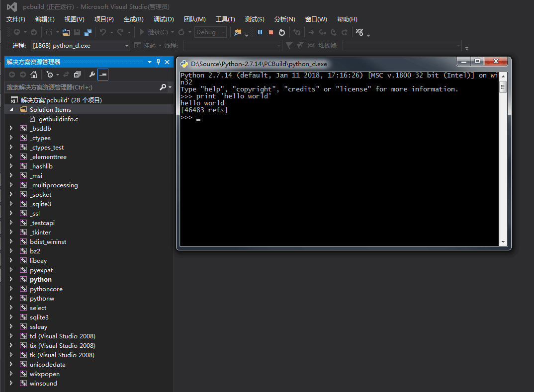
Task: Click the Navigate Forward toolbar arrow
Action: pos(34,32)
